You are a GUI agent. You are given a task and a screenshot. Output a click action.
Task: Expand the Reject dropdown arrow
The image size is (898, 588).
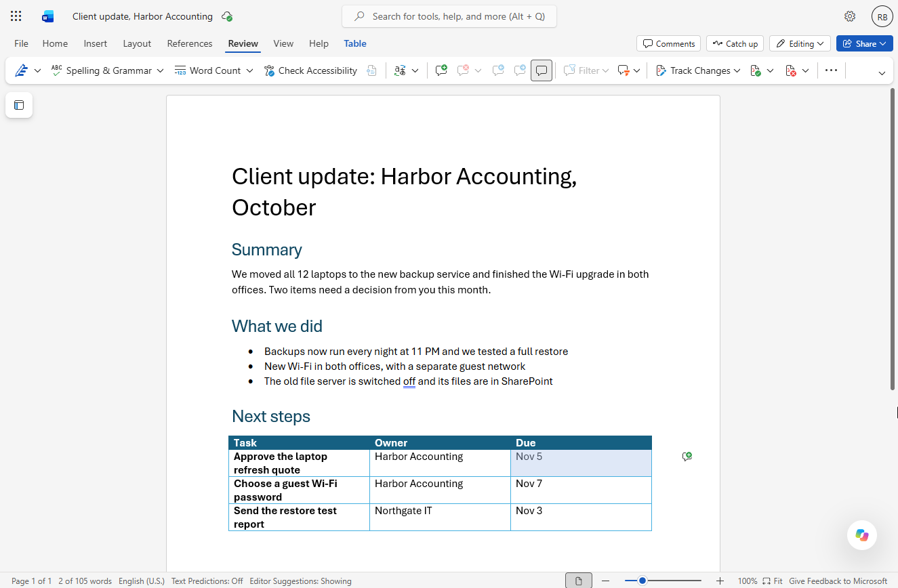805,70
